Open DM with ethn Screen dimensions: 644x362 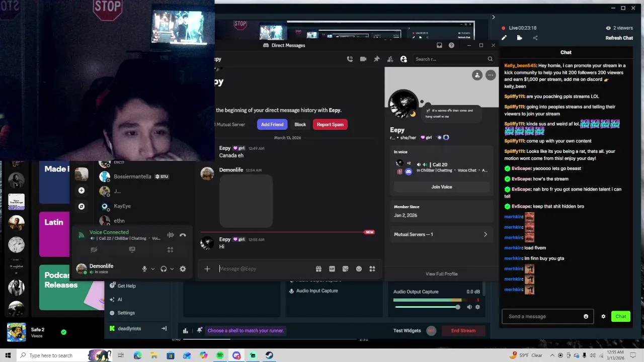pos(119,221)
